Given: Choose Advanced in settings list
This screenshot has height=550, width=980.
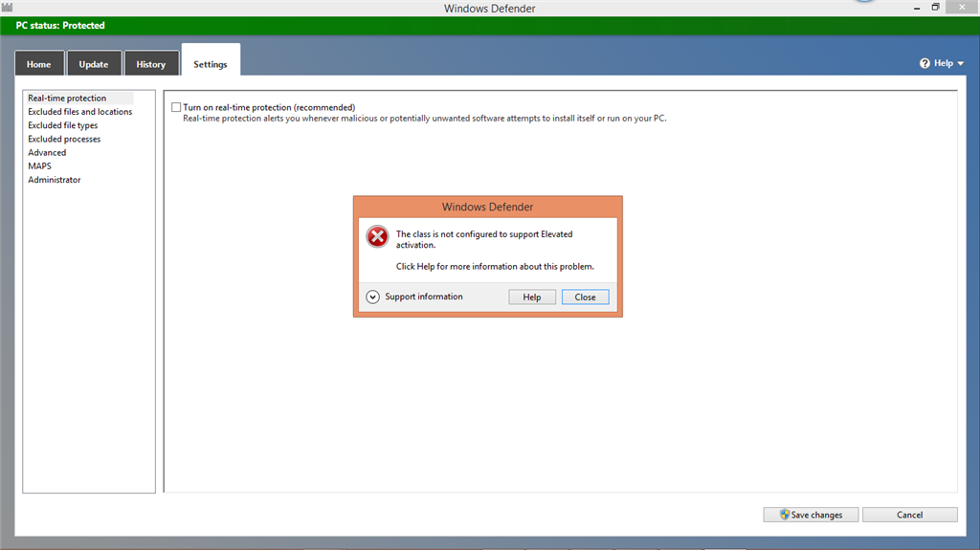Looking at the screenshot, I should [47, 152].
